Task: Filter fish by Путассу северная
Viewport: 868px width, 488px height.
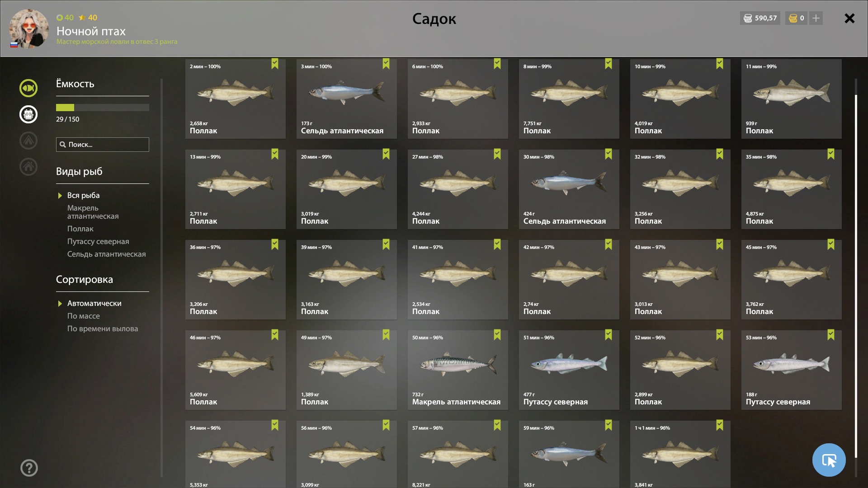Action: 98,241
